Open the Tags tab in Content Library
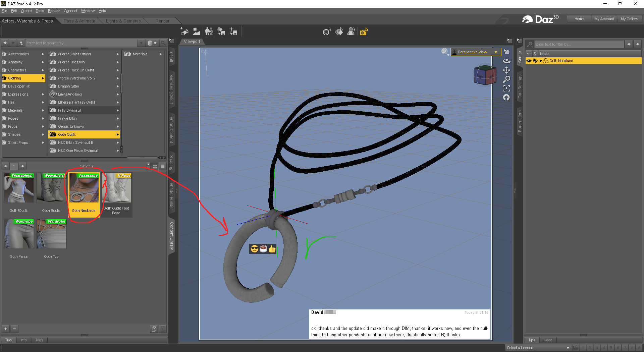Image resolution: width=644 pixels, height=352 pixels. click(x=39, y=340)
